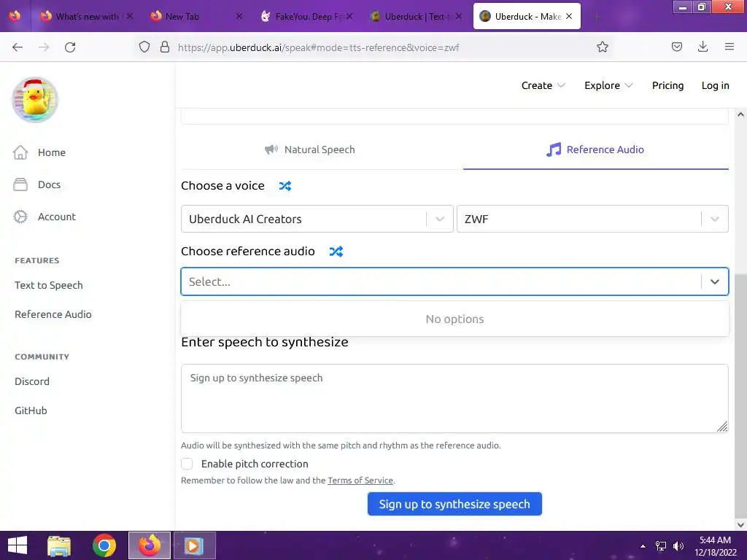Open a new tab with the plus button
The height and width of the screenshot is (560, 747).
[597, 17]
